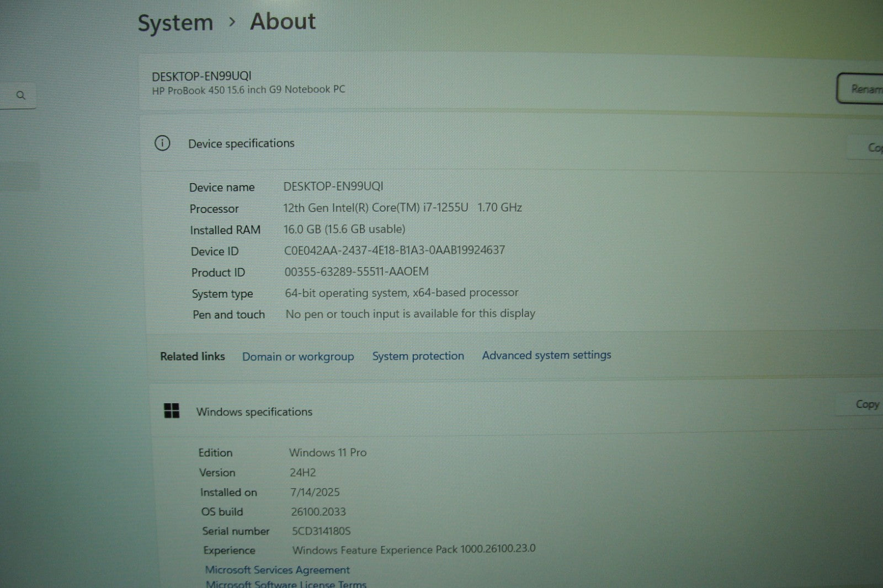Open Microsoft Software License Terms
The width and height of the screenshot is (883, 588).
point(286,584)
